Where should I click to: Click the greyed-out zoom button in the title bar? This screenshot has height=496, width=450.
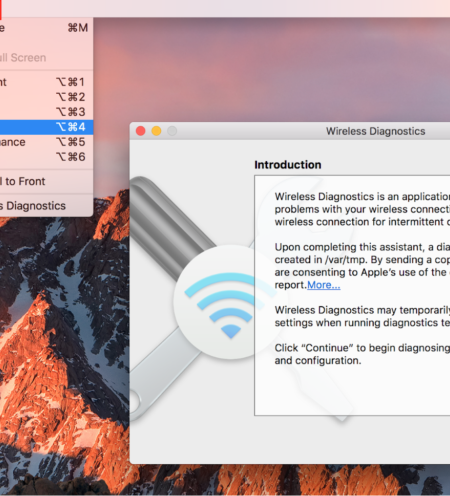(172, 131)
